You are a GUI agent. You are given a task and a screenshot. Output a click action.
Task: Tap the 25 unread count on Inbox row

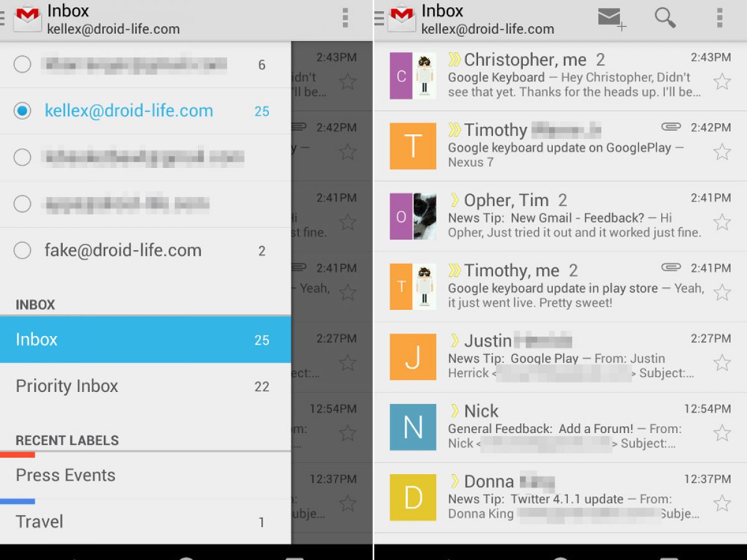click(261, 340)
